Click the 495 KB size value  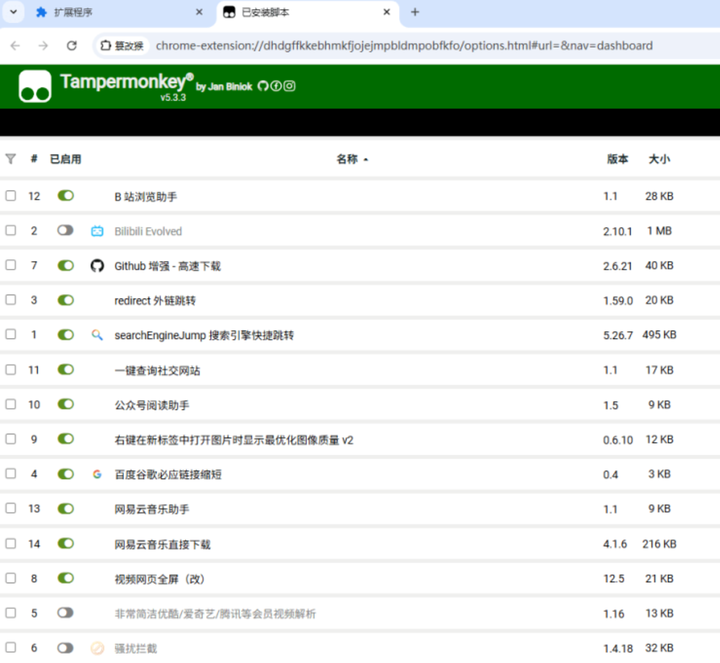click(x=659, y=335)
